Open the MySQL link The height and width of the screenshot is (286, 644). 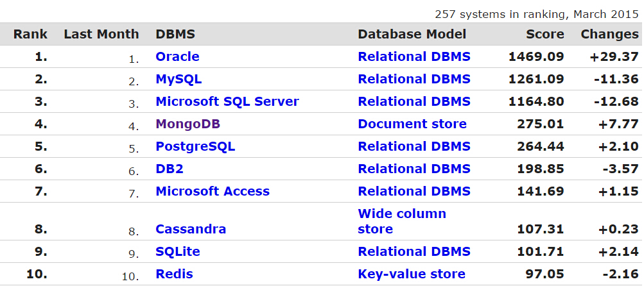(178, 79)
